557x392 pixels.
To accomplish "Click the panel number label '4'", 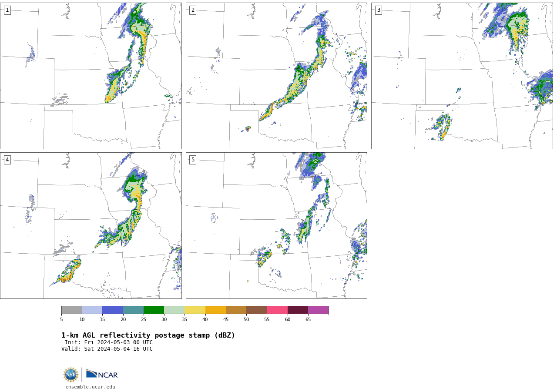I will pos(7,160).
